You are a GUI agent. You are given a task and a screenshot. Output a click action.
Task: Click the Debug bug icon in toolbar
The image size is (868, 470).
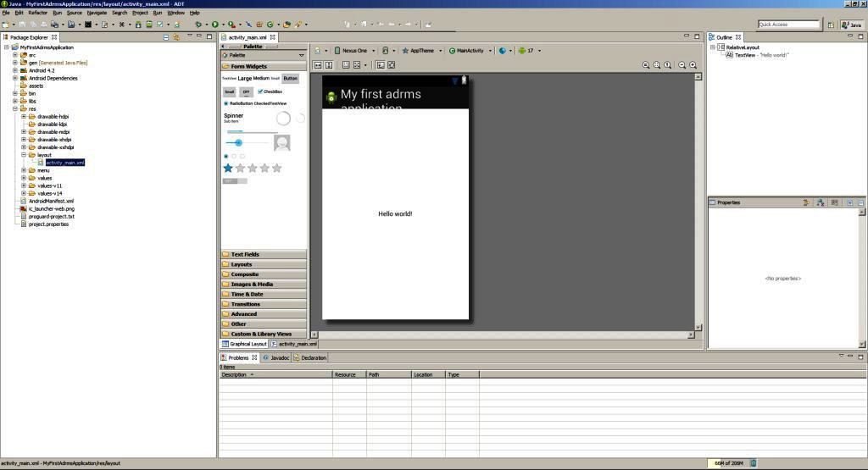198,25
